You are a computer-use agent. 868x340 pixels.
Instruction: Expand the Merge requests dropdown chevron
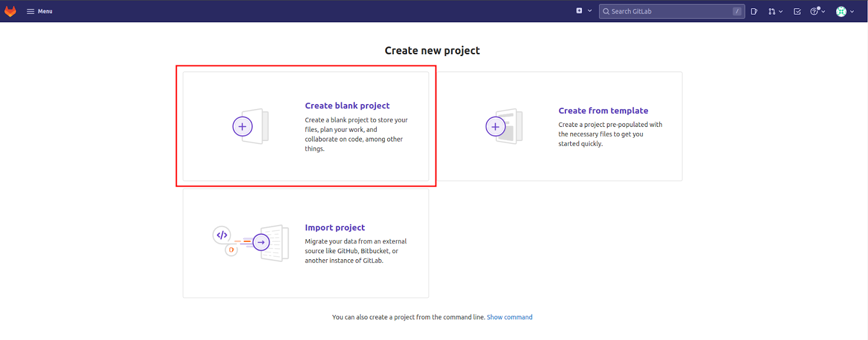tap(781, 11)
